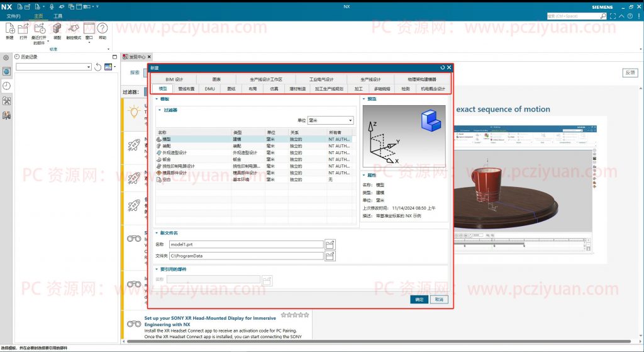644x352 pixels.
Task: Expand the 标准 ribbon group options arrow
Action: pos(108,49)
